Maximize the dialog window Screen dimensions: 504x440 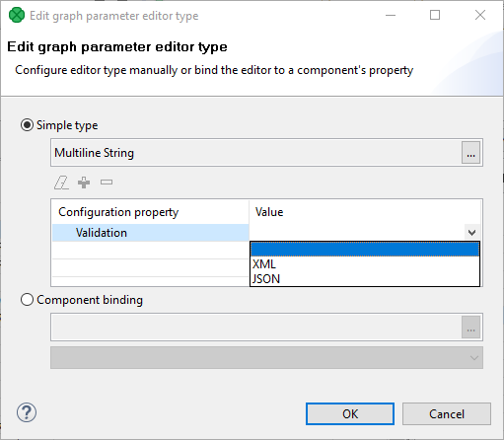click(435, 15)
